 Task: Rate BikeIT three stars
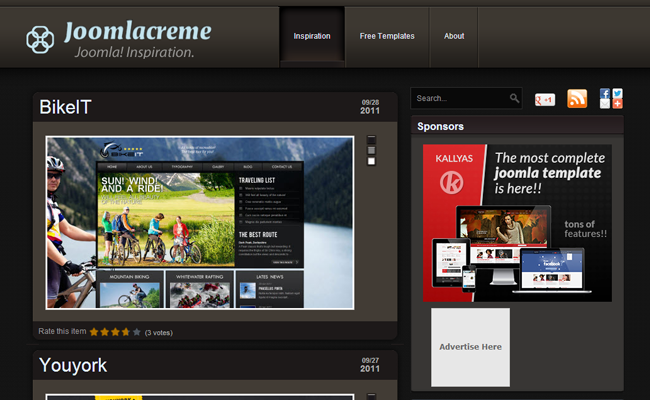click(x=115, y=332)
